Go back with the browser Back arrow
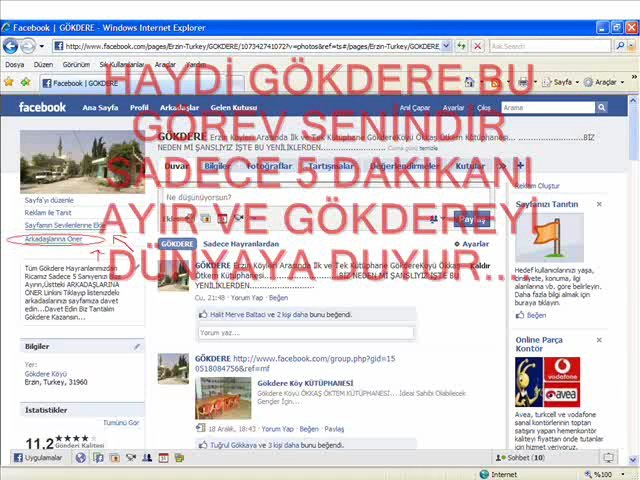 point(10,46)
